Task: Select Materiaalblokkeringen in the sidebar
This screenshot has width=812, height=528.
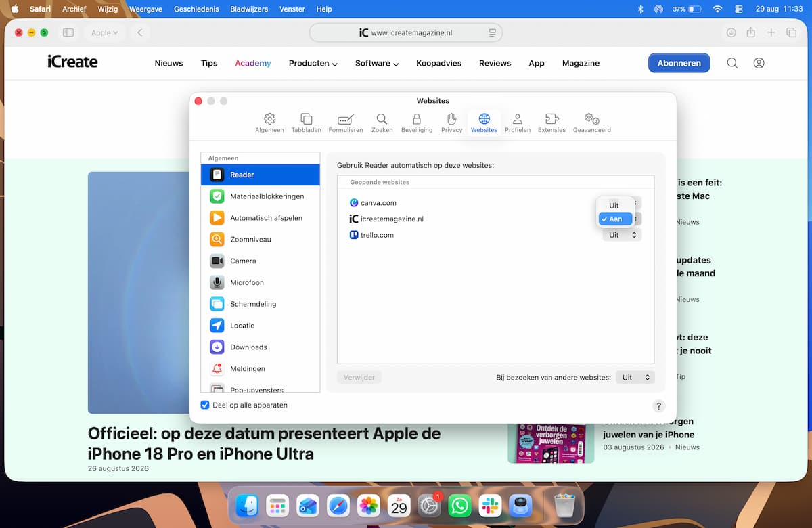Action: coord(261,196)
